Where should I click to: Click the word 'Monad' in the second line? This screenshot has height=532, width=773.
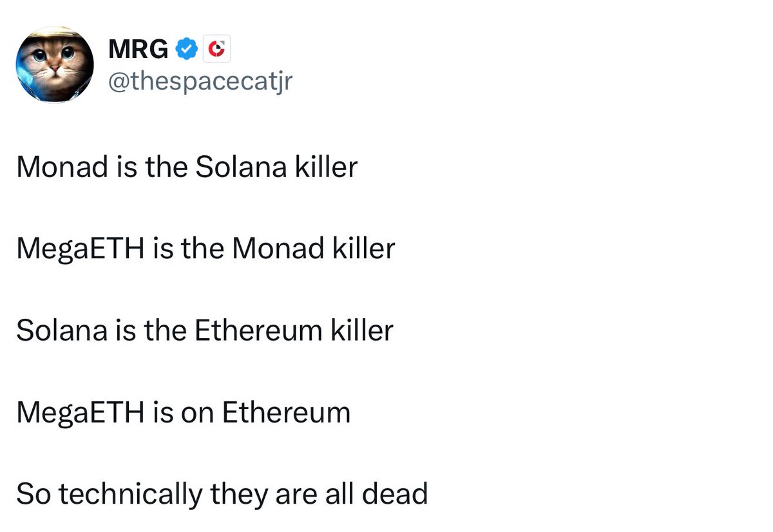click(278, 249)
